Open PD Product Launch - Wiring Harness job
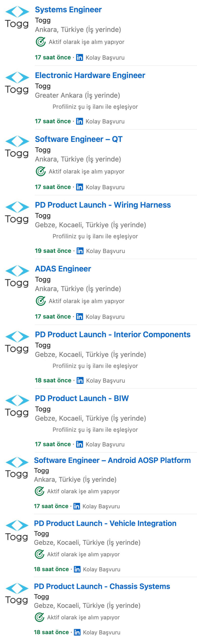 point(103,205)
